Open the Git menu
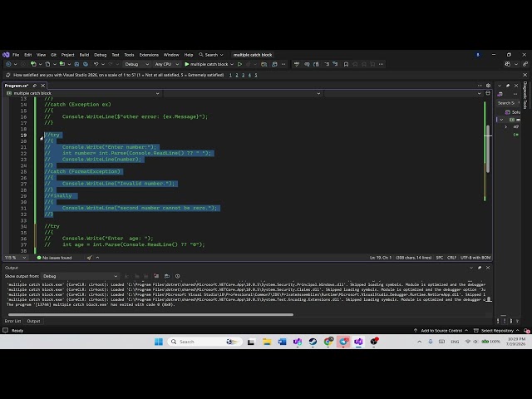The height and width of the screenshot is (399, 532). [53, 55]
